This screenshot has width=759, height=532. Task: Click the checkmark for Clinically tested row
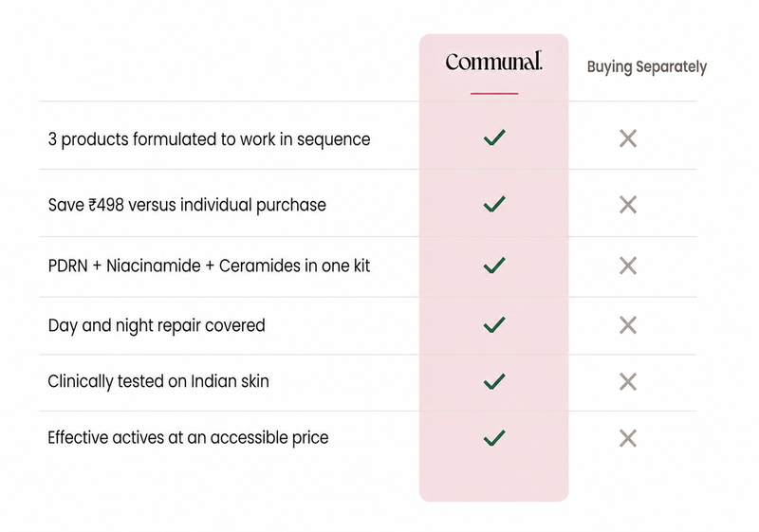(494, 381)
